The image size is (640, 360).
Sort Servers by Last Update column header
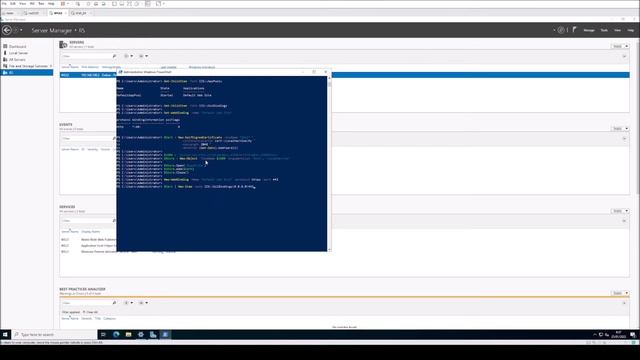pos(169,67)
